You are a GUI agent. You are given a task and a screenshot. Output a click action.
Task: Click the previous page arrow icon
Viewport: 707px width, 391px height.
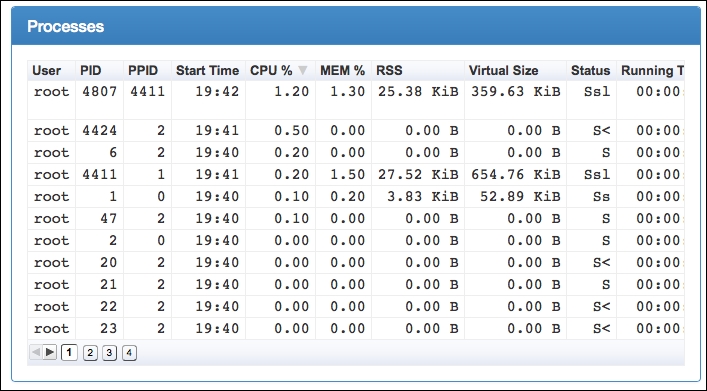pos(36,352)
